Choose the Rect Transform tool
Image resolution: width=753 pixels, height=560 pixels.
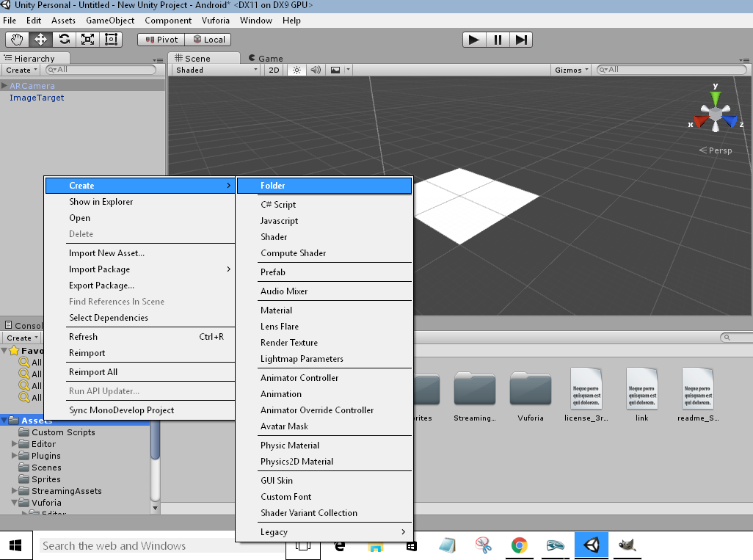[111, 40]
